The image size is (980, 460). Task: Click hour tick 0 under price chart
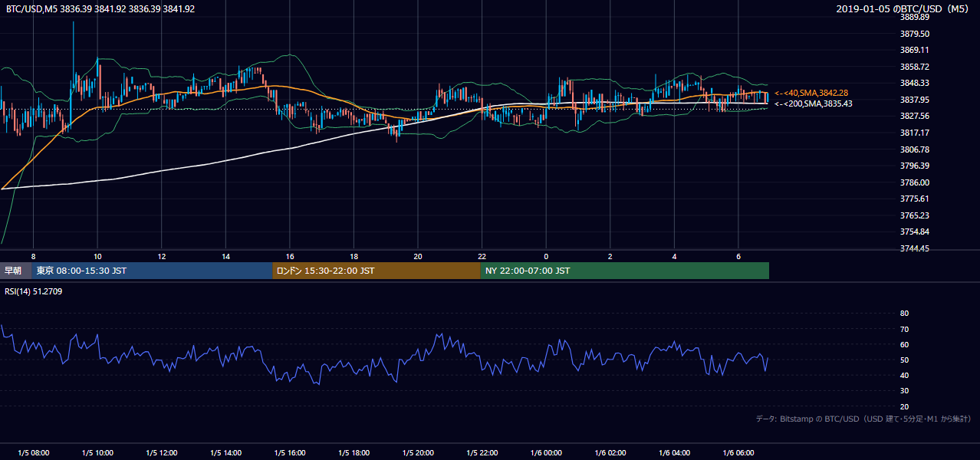pyautogui.click(x=546, y=255)
